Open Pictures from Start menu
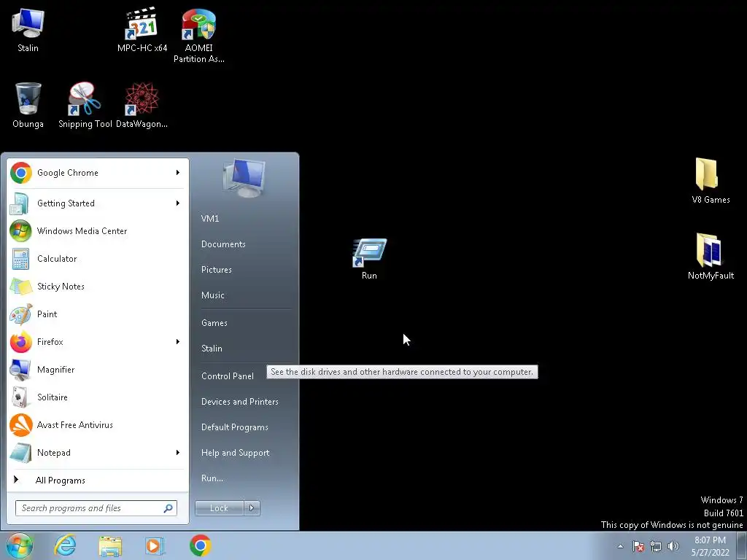Image resolution: width=747 pixels, height=560 pixels. [216, 270]
